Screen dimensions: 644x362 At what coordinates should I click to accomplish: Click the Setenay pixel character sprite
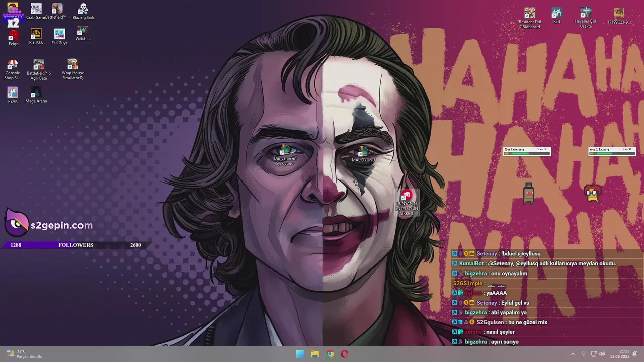pos(528,194)
